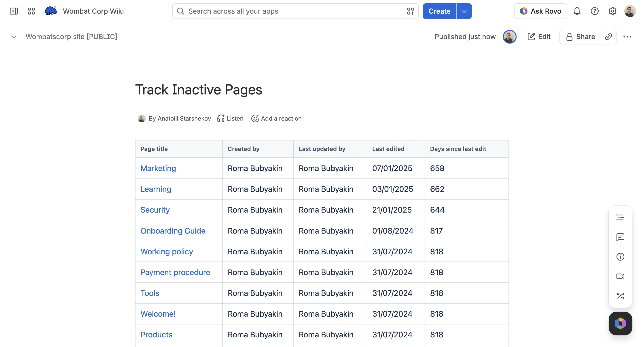Open the help question mark icon
This screenshot has height=347, width=644.
[595, 11]
